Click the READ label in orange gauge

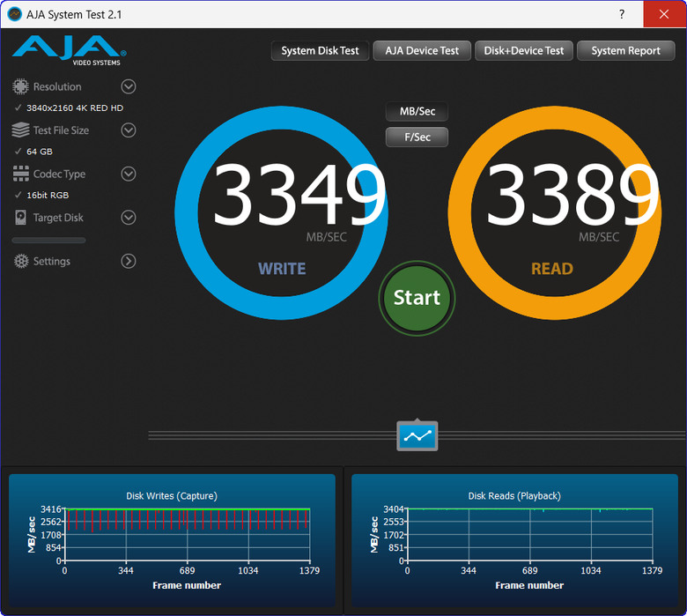tap(552, 269)
